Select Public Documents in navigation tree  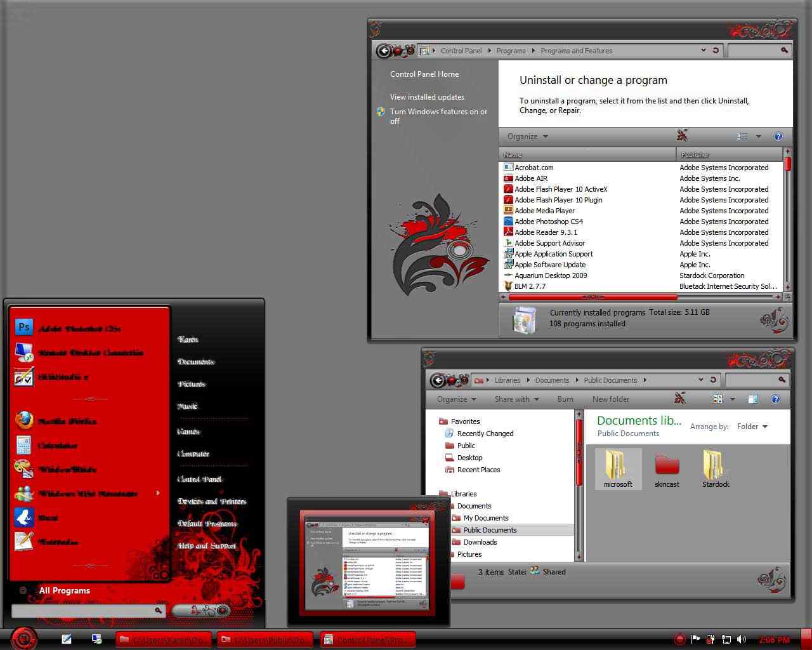pyautogui.click(x=490, y=530)
